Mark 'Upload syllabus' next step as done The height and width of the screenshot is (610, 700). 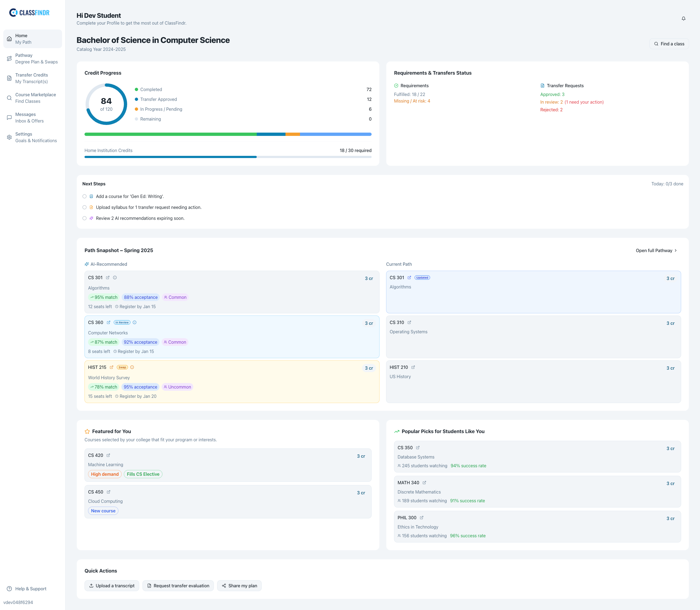pyautogui.click(x=84, y=207)
